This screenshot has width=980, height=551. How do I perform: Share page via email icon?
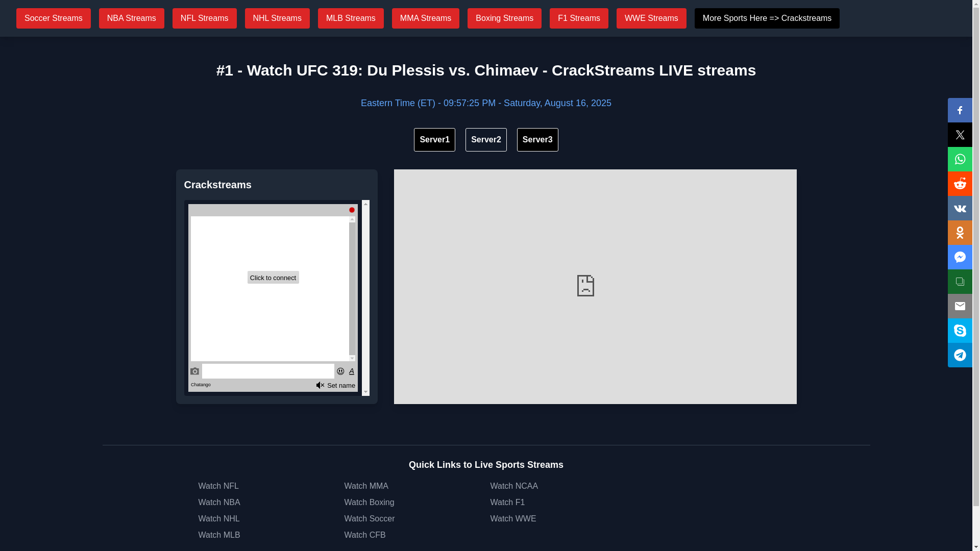point(960,306)
